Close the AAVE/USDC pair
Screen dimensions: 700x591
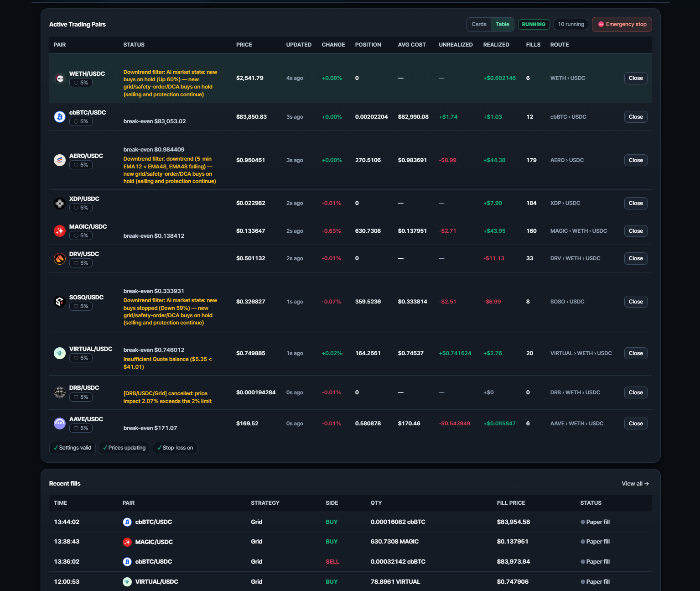(636, 424)
